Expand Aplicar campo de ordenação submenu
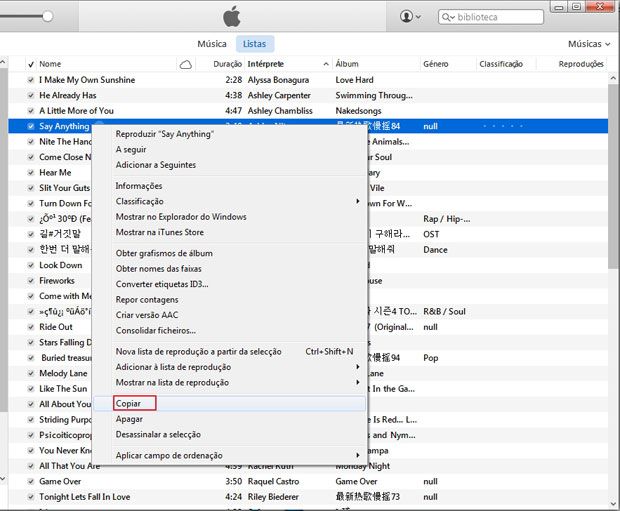620x511 pixels. coord(357,455)
